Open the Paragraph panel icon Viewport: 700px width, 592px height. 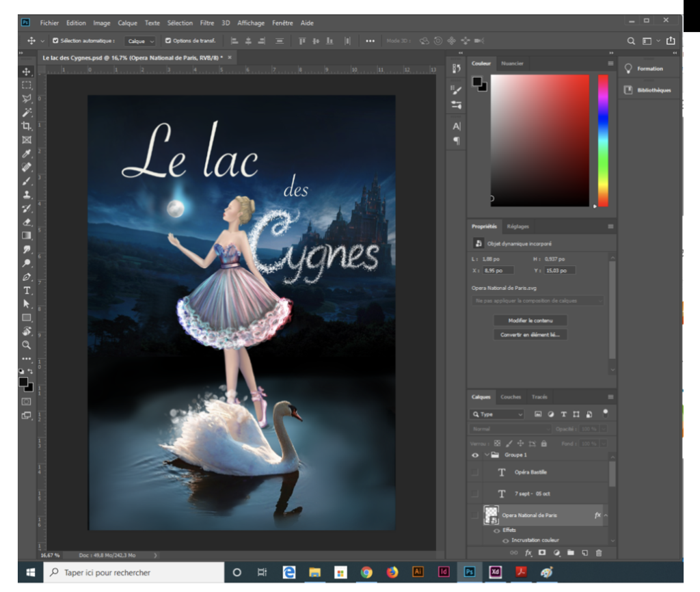click(456, 141)
